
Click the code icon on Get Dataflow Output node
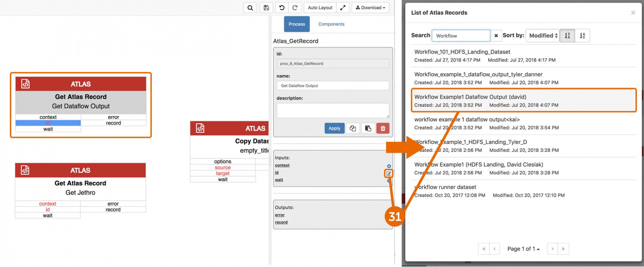point(25,84)
